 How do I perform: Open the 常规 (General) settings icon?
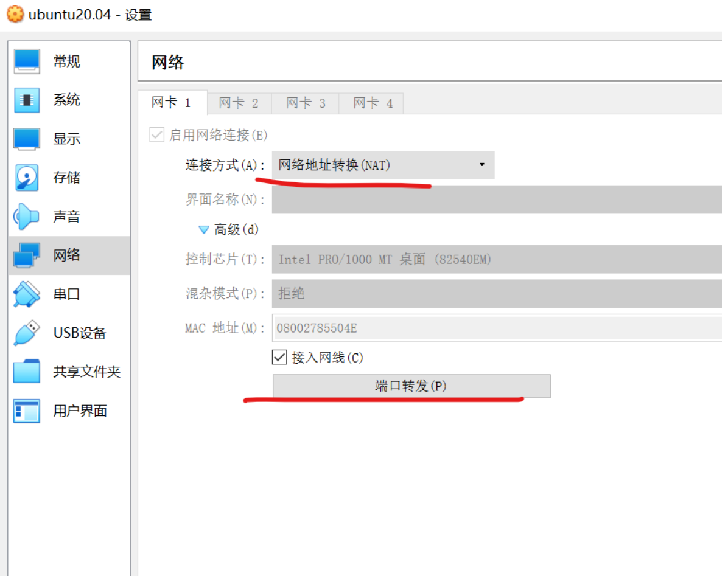tap(27, 61)
